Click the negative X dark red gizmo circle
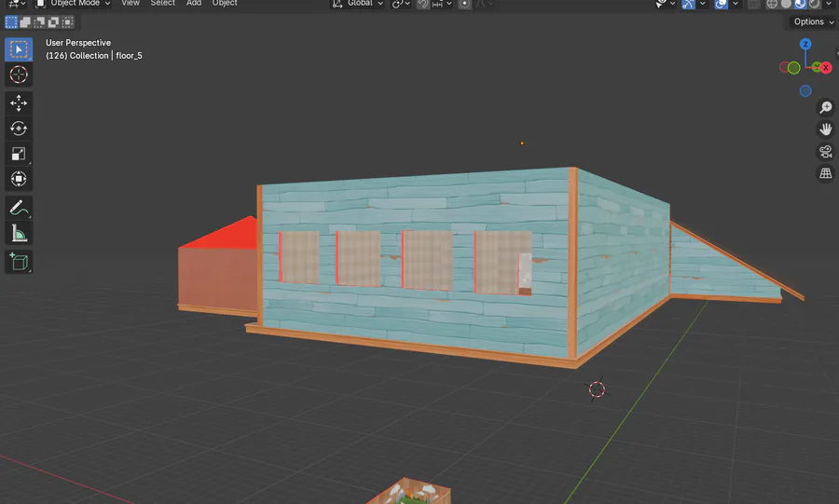 pyautogui.click(x=784, y=67)
